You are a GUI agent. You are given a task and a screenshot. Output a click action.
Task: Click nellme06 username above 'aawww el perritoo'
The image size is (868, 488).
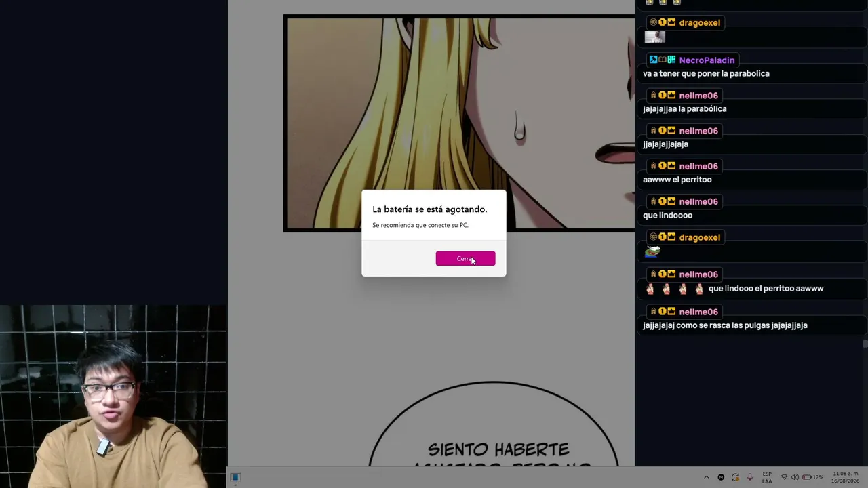tap(698, 167)
